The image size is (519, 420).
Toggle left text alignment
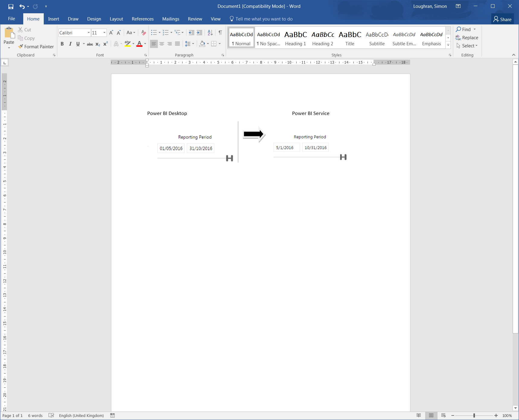coord(154,44)
